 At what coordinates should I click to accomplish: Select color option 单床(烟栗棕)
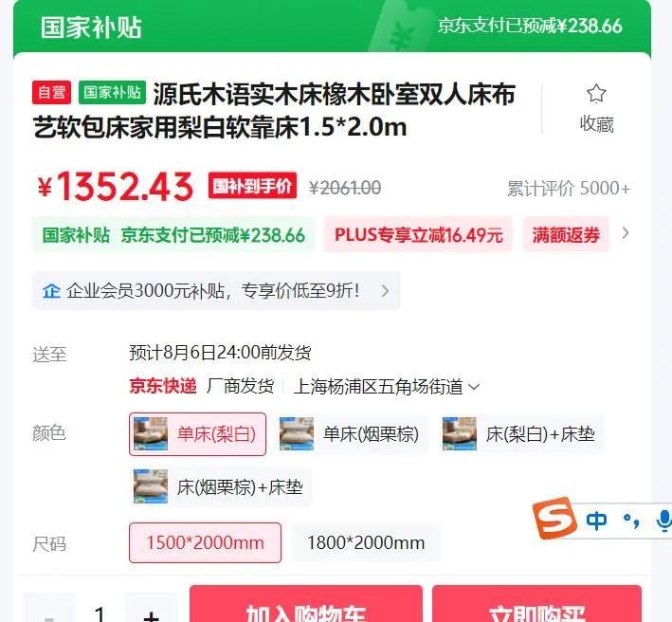click(x=351, y=434)
